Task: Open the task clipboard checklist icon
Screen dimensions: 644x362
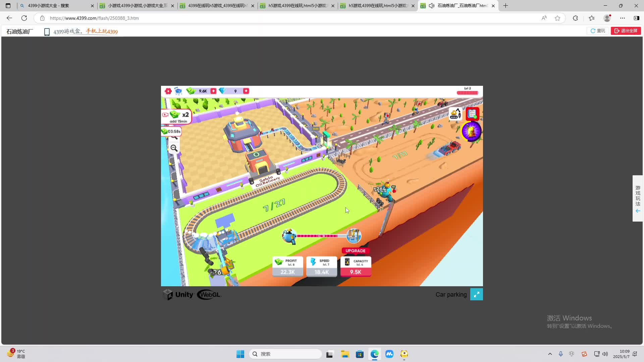Action: click(x=472, y=114)
